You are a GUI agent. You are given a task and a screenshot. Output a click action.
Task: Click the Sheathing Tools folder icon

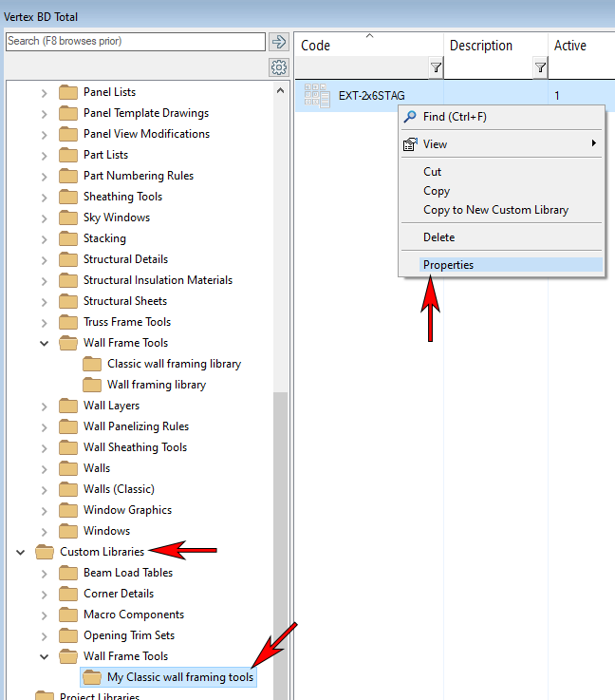pos(68,197)
